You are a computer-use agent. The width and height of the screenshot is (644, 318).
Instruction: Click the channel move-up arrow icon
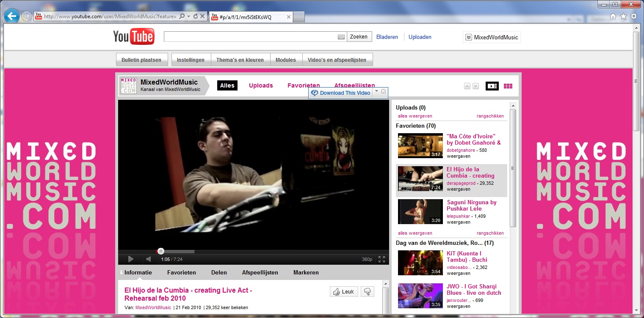(x=467, y=86)
